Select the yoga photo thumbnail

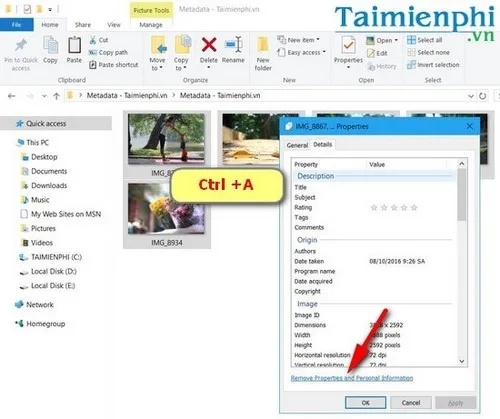click(167, 139)
